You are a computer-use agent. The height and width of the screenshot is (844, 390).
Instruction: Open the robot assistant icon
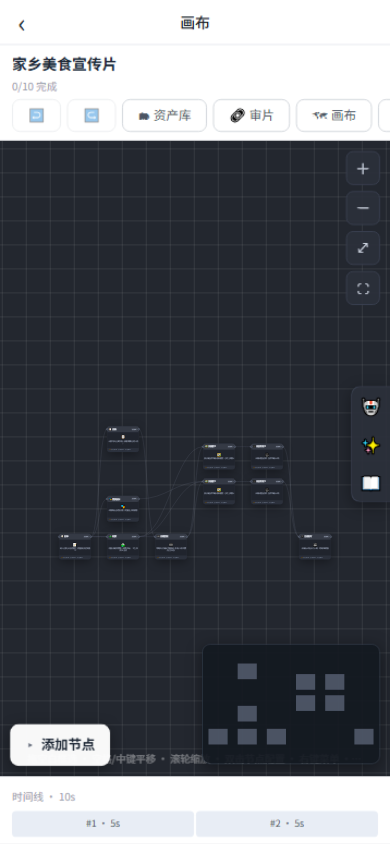[x=371, y=406]
